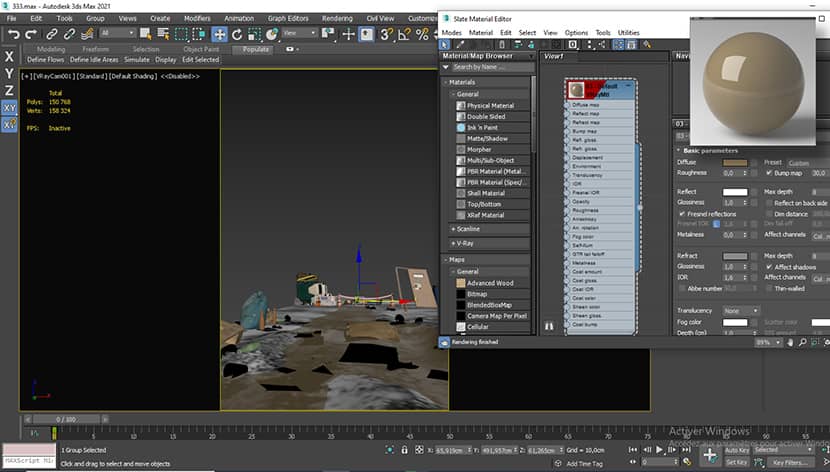
Task: Open the Rendering menu
Action: [337, 19]
